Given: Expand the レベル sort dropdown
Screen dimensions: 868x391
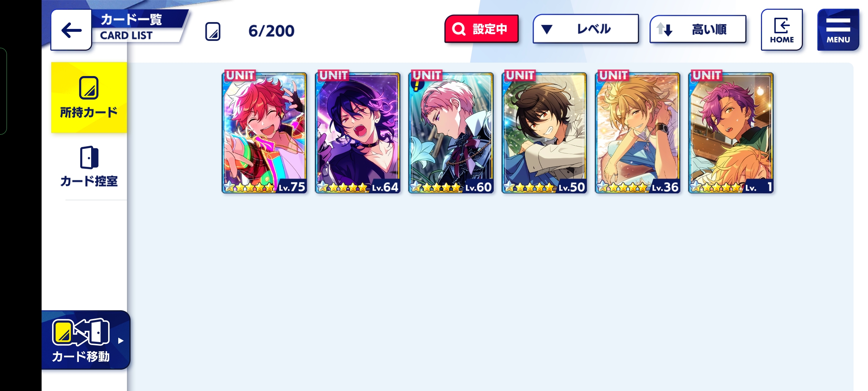Looking at the screenshot, I should coord(586,29).
